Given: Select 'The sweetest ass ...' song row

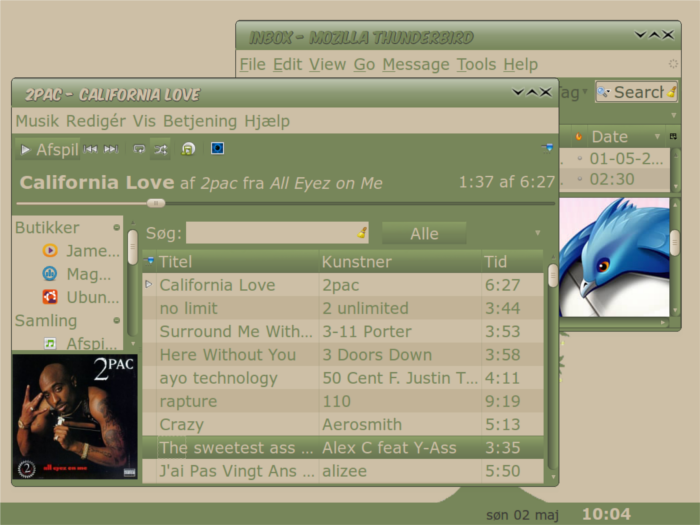Looking at the screenshot, I should click(343, 447).
